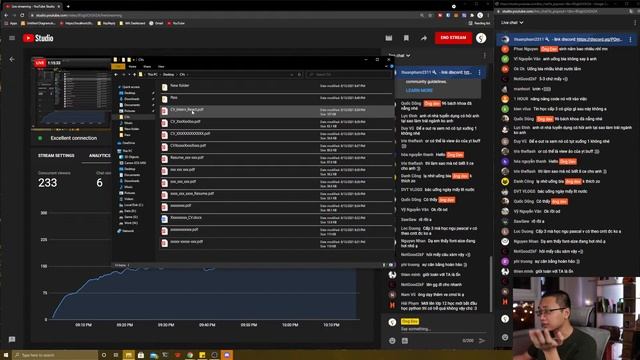Refresh the File Explorer address bar
This screenshot has height=360, width=640.
(x=300, y=75)
